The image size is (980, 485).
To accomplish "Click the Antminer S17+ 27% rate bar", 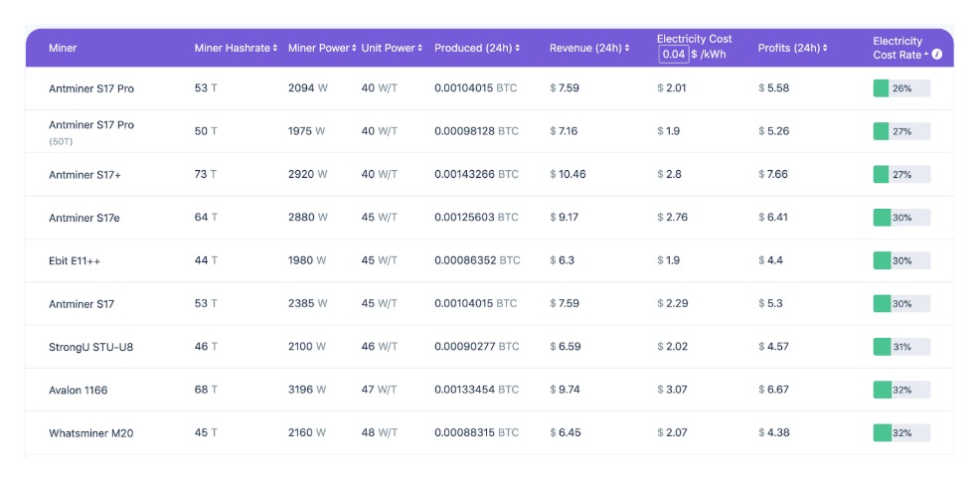I will (901, 174).
